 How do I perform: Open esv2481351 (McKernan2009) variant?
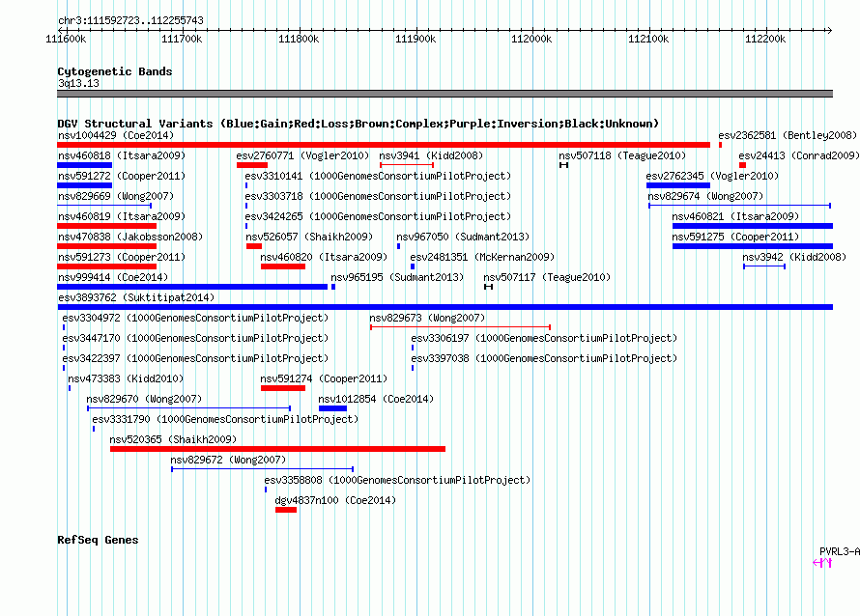[482, 257]
